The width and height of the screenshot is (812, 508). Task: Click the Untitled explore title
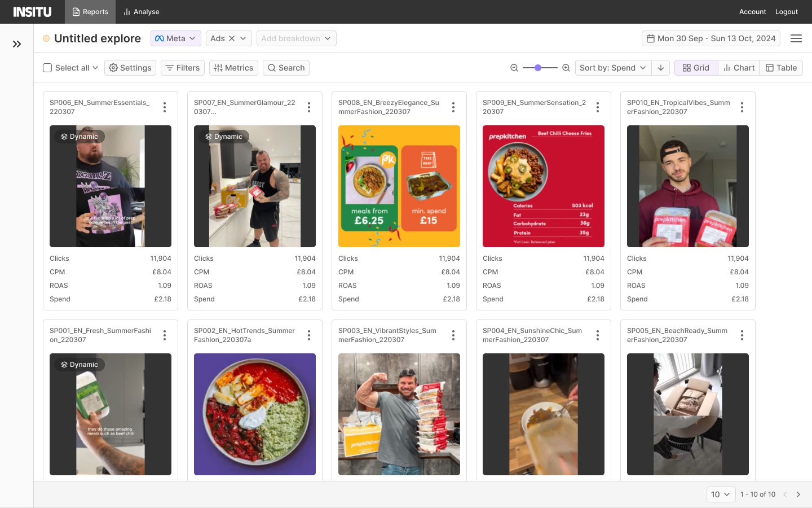[98, 38]
